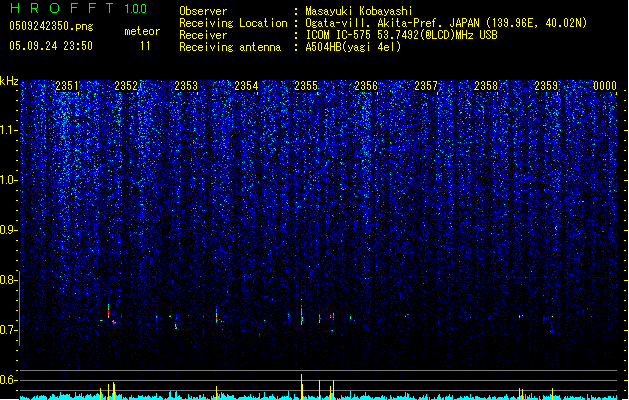Click the kHz axis unit label
This screenshot has width=629, height=400.
9,81
